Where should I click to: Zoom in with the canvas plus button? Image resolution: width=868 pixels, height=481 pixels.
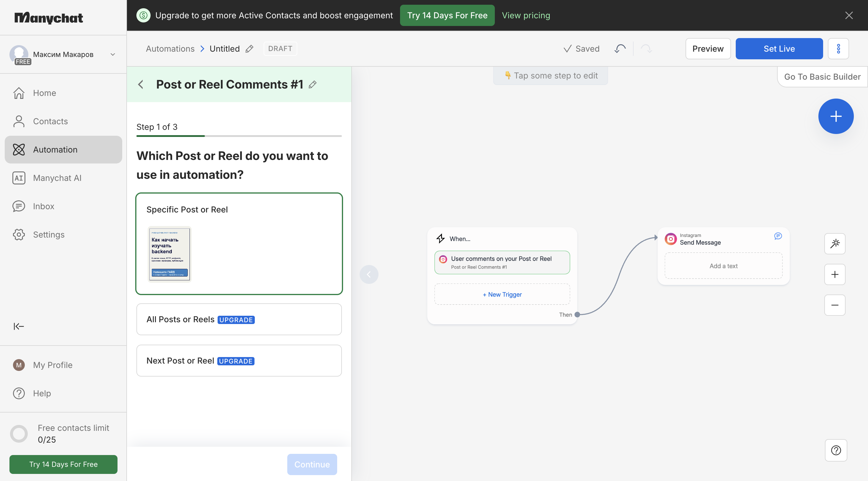click(835, 274)
